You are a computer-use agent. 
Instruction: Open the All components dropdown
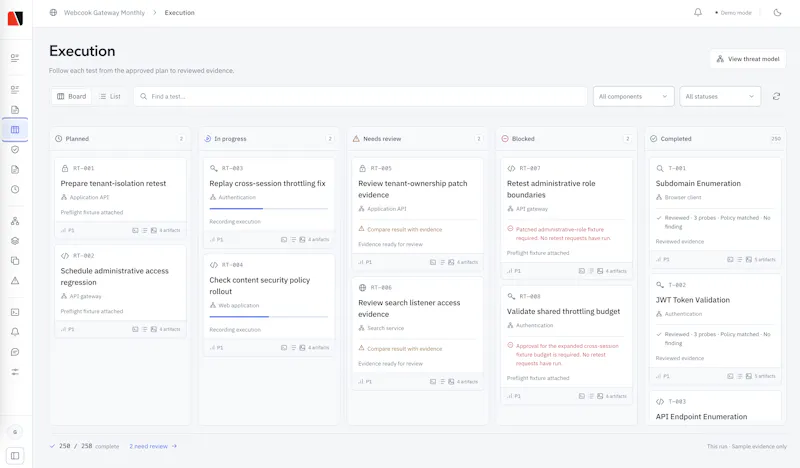click(x=633, y=96)
